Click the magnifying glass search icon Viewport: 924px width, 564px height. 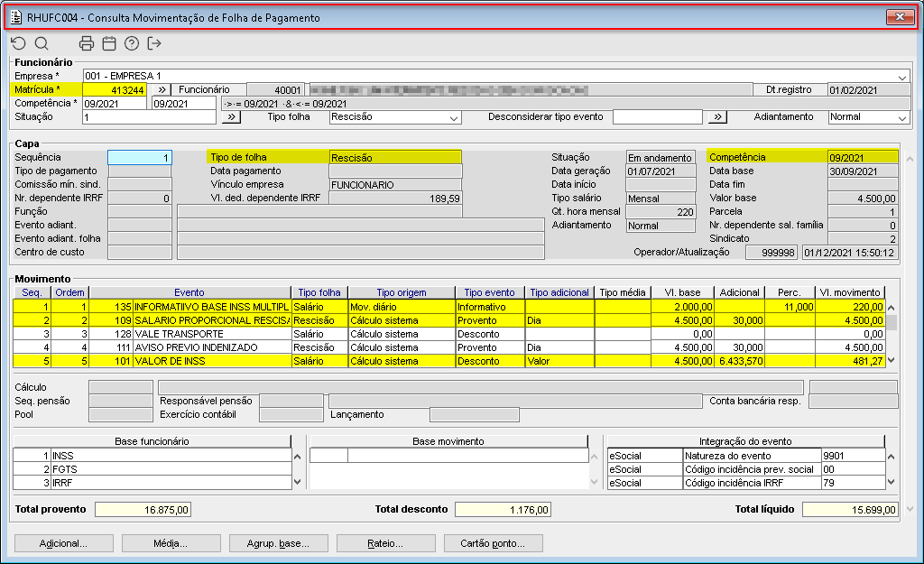click(x=42, y=43)
